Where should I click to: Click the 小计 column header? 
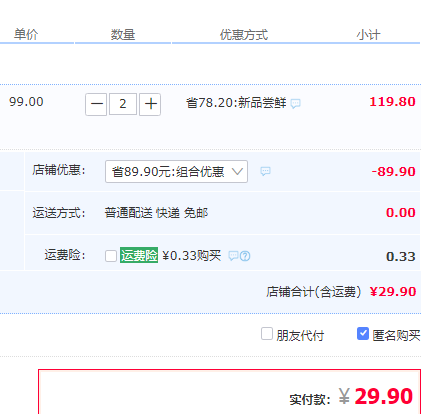click(368, 35)
